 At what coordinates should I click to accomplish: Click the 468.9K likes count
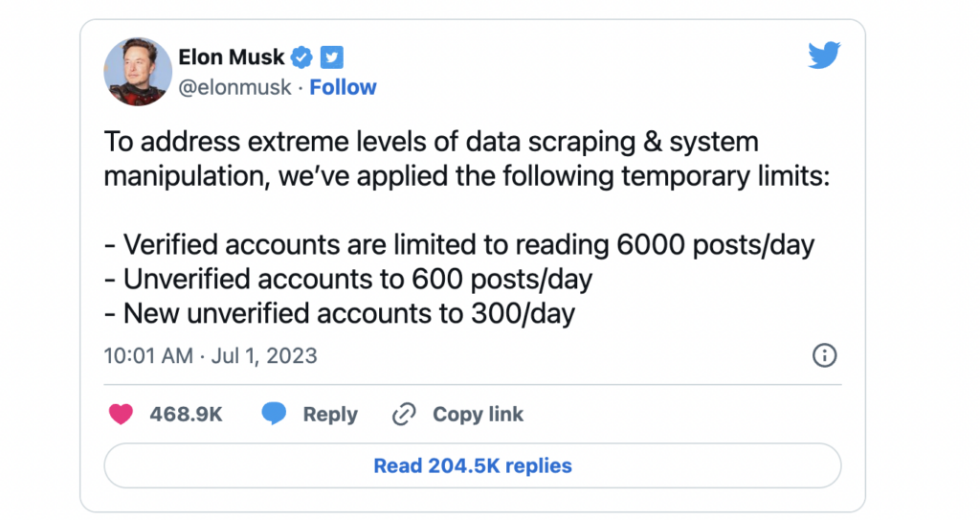tap(186, 415)
